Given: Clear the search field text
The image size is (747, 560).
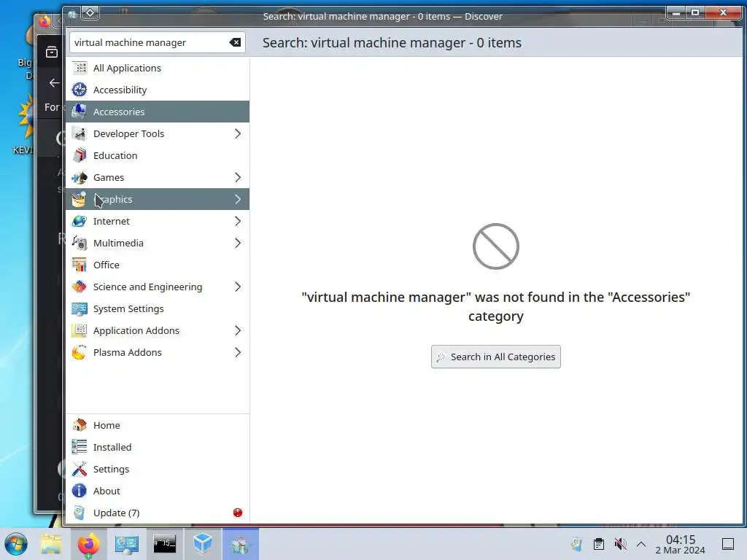Looking at the screenshot, I should [x=235, y=42].
